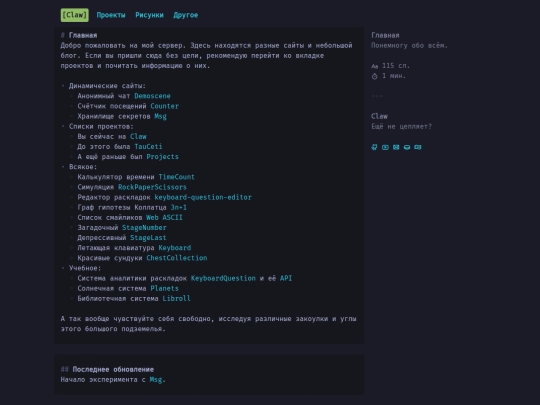Image resolution: width=540 pixels, height=405 pixels.
Task: Open the Keyboard flying keyboard link
Action: (175, 248)
